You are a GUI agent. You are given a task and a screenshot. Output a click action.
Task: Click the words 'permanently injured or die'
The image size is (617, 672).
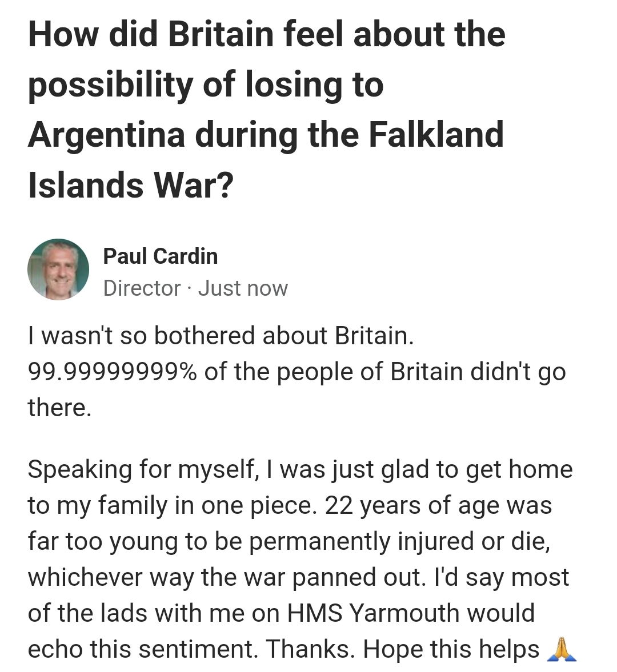[x=399, y=541]
